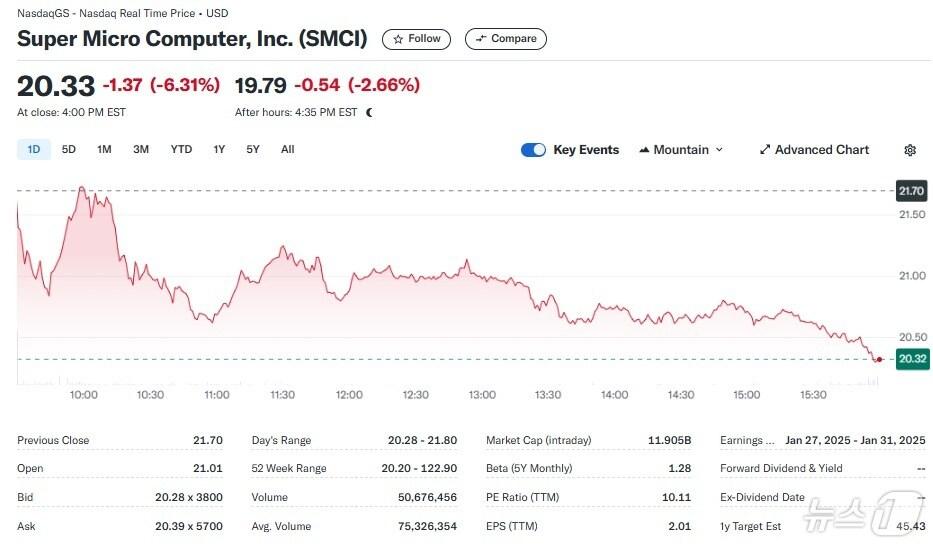933x548 pixels.
Task: Open Advanced Chart with expand arrows
Action: (814, 150)
